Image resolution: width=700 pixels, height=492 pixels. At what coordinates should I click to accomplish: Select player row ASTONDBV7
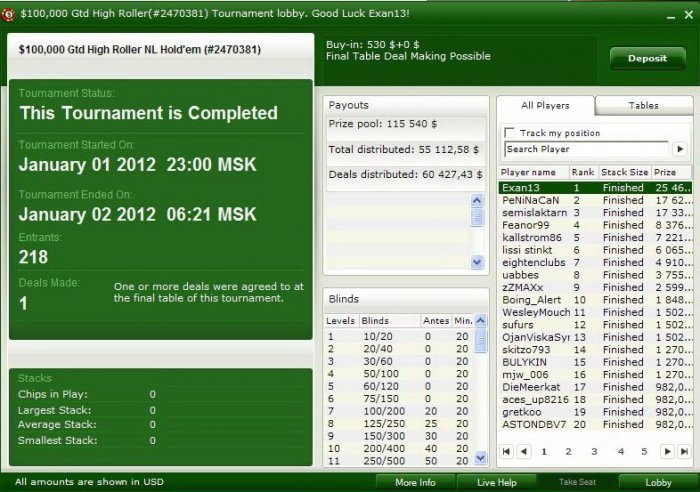[595, 425]
